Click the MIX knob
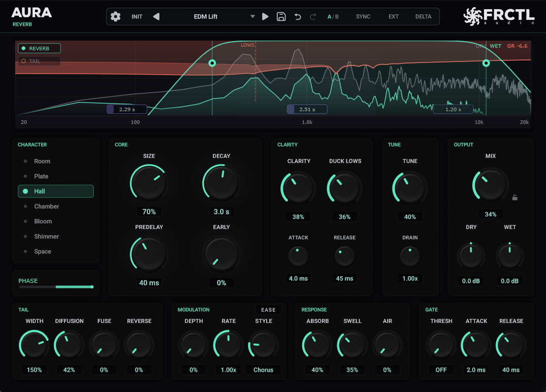Image resolution: width=546 pixels, height=392 pixels. (x=490, y=184)
